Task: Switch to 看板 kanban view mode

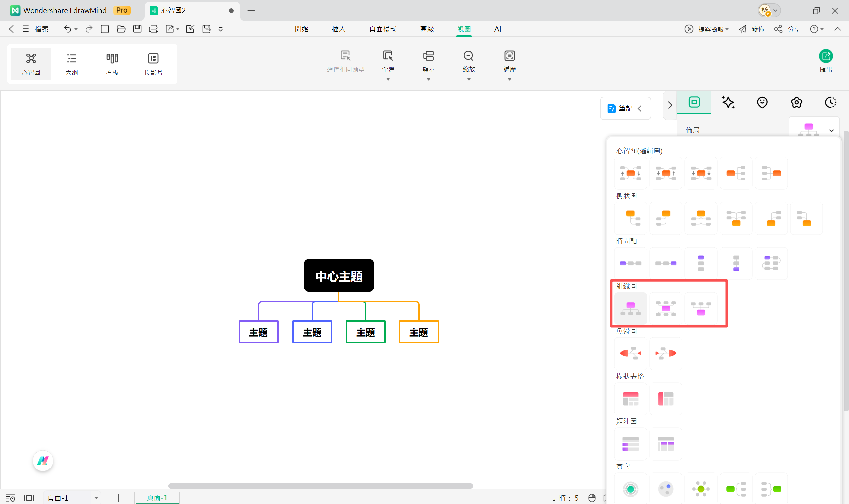Action: (x=112, y=64)
